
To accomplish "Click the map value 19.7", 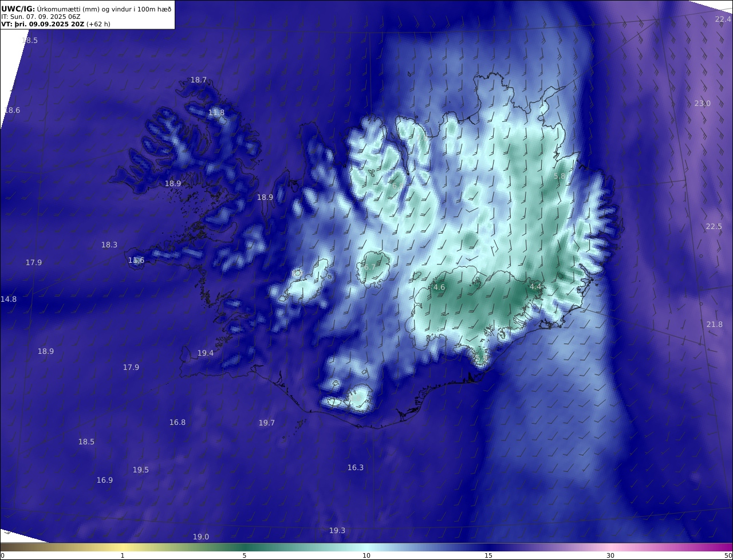I will pyautogui.click(x=267, y=423).
